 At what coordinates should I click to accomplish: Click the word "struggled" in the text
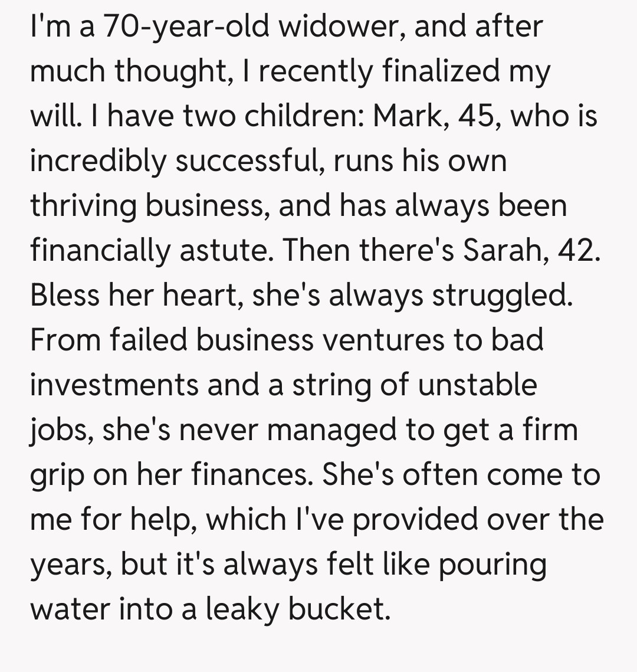coord(501,295)
